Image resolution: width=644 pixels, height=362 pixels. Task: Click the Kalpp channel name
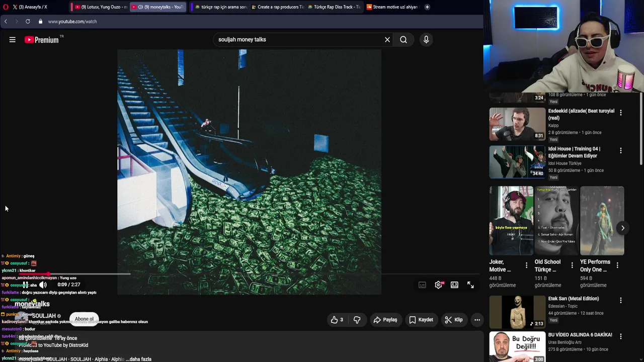(x=553, y=126)
